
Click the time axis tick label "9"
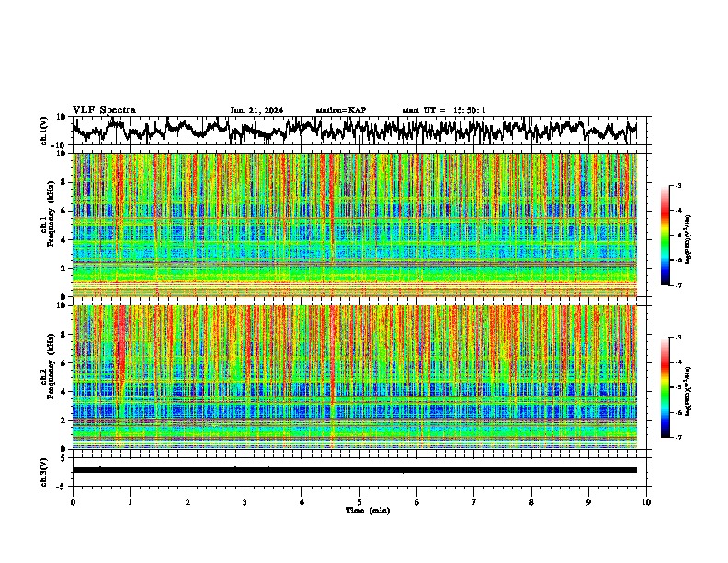(x=588, y=502)
